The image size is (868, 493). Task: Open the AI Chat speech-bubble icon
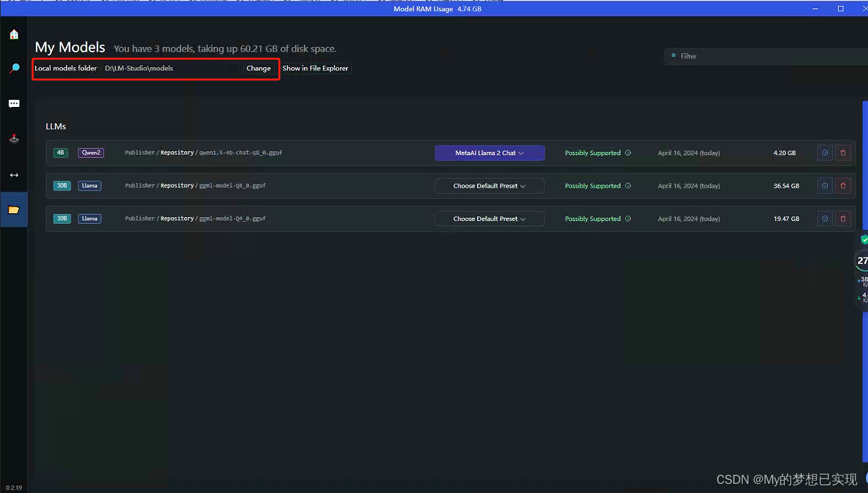(14, 104)
